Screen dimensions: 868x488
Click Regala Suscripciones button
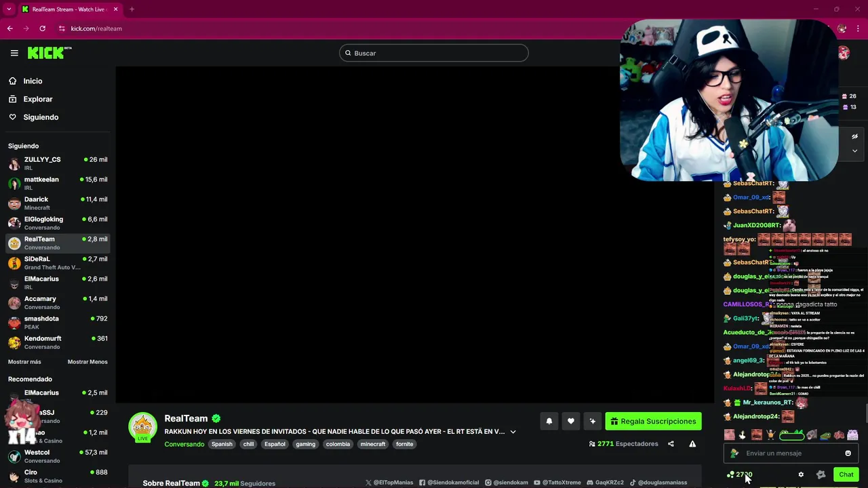click(653, 421)
